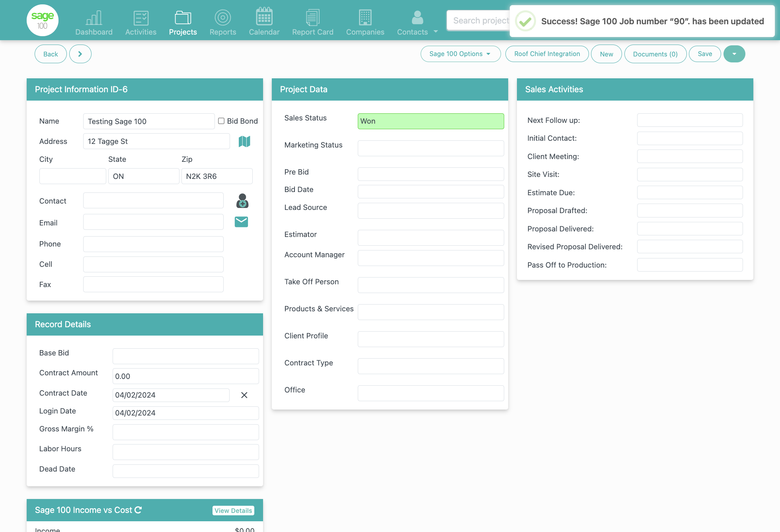Open the dropdown arrow next to Save
780x532 pixels.
coord(734,54)
